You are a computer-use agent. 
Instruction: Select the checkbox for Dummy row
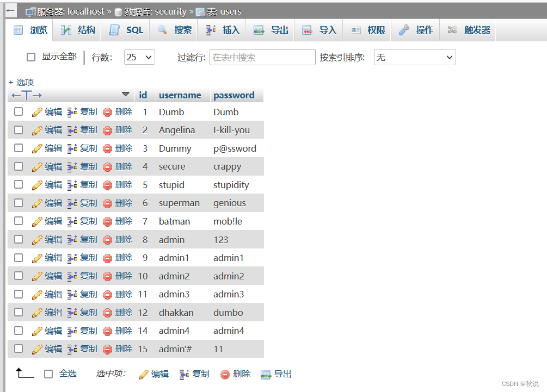19,148
